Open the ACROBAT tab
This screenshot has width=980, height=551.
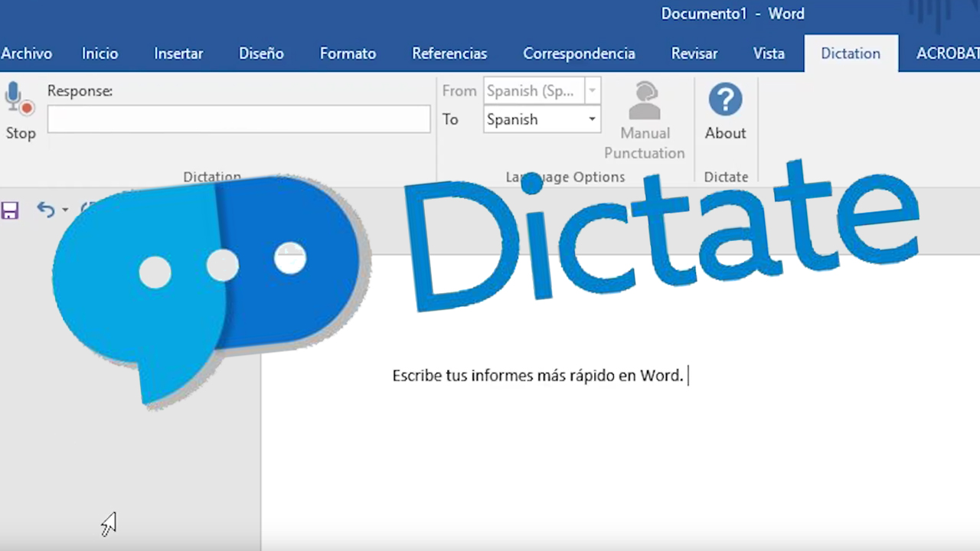[x=948, y=54]
